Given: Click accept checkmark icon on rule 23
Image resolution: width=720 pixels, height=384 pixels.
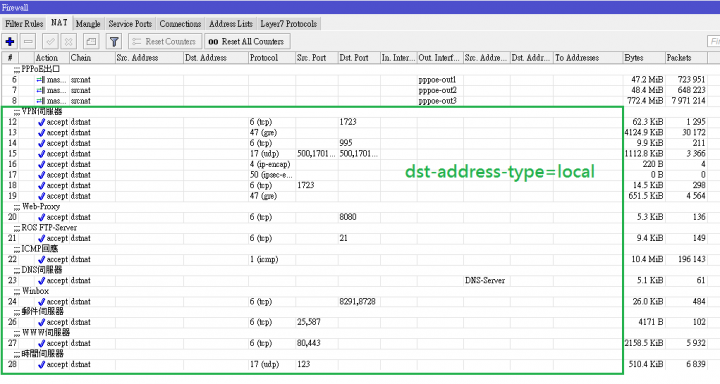Looking at the screenshot, I should click(x=41, y=281).
